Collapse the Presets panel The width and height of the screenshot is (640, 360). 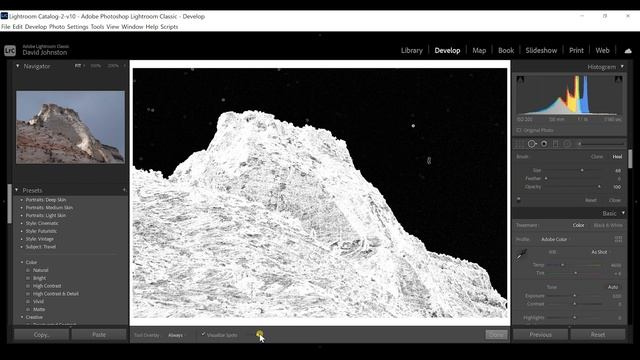click(x=17, y=190)
